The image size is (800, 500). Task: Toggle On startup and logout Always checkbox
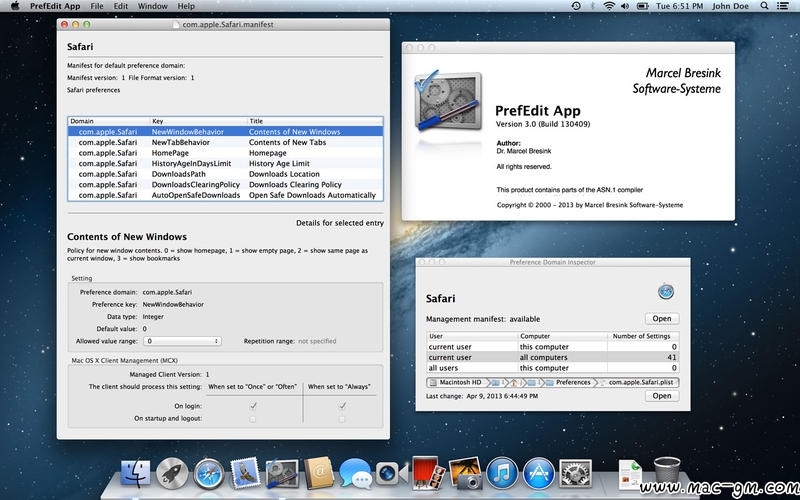tap(342, 418)
